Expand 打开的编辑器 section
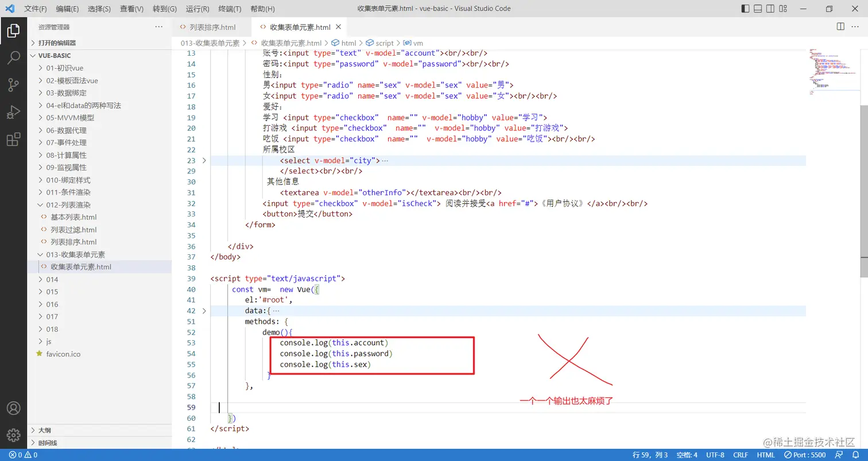Viewport: 868px width, 461px height. tap(99, 43)
